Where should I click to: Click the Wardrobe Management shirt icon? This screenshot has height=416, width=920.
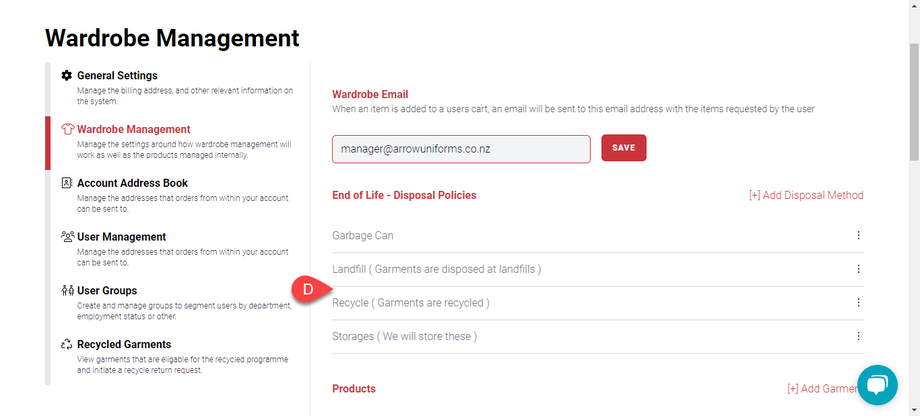point(67,129)
